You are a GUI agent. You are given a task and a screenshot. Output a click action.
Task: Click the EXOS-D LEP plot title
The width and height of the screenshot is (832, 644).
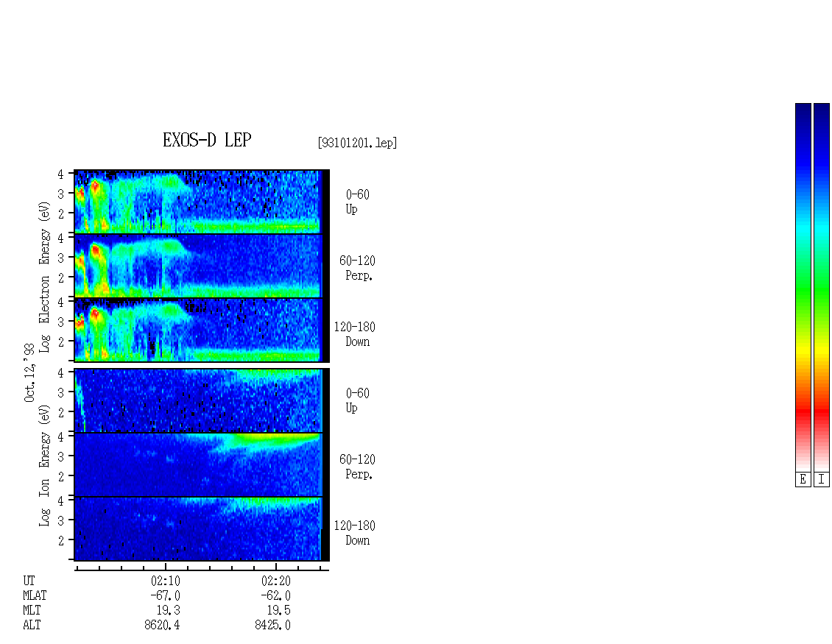tap(206, 140)
